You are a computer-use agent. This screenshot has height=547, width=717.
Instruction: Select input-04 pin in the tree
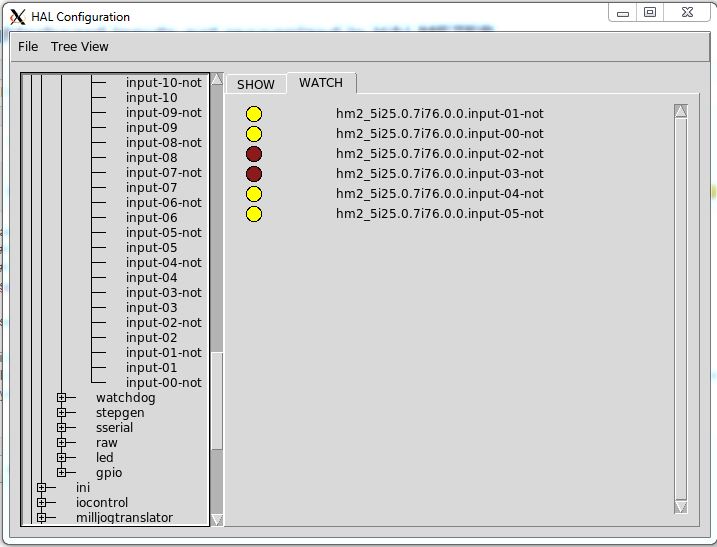coord(151,278)
